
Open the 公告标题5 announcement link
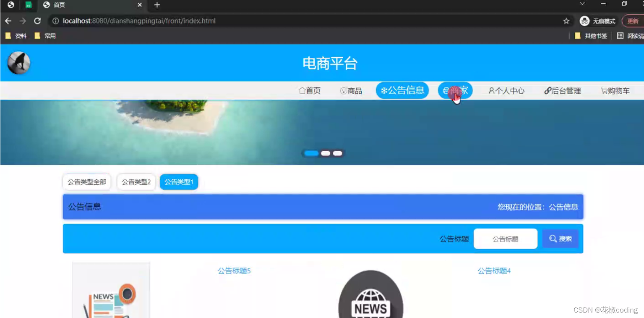point(234,271)
